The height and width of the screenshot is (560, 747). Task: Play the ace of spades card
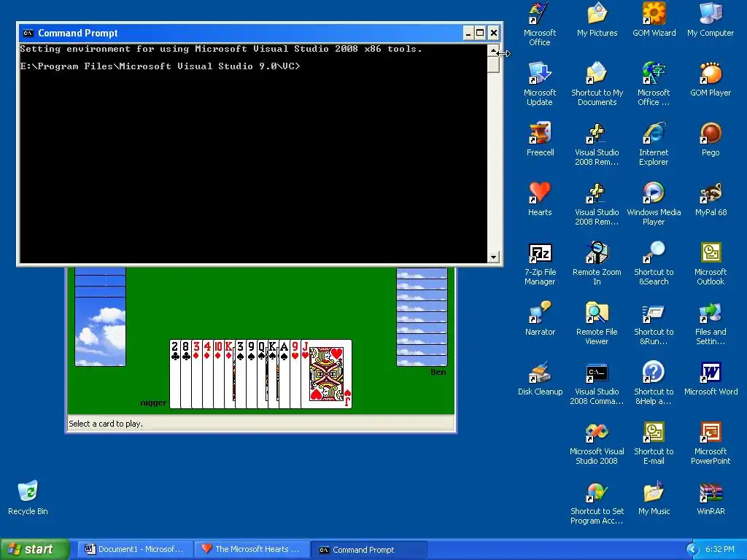pos(284,374)
